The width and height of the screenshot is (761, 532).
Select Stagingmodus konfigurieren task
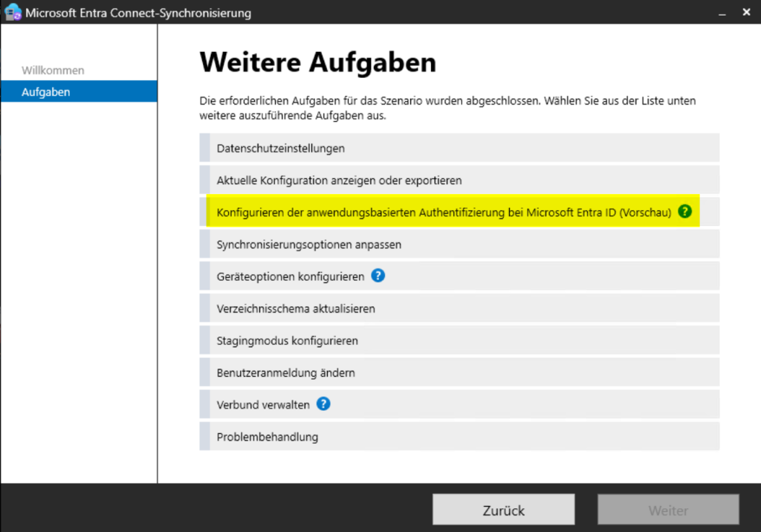click(x=459, y=340)
